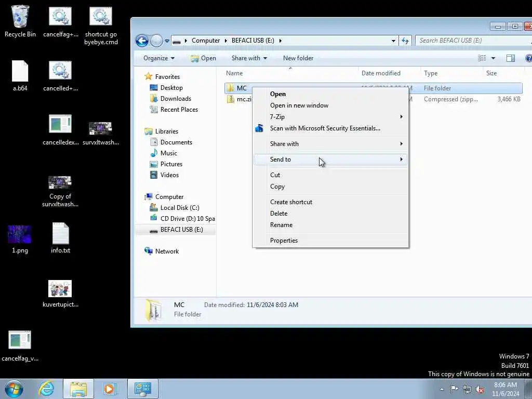Select the cancelledex desktop icon
Image resolution: width=532 pixels, height=399 pixels.
(x=60, y=130)
